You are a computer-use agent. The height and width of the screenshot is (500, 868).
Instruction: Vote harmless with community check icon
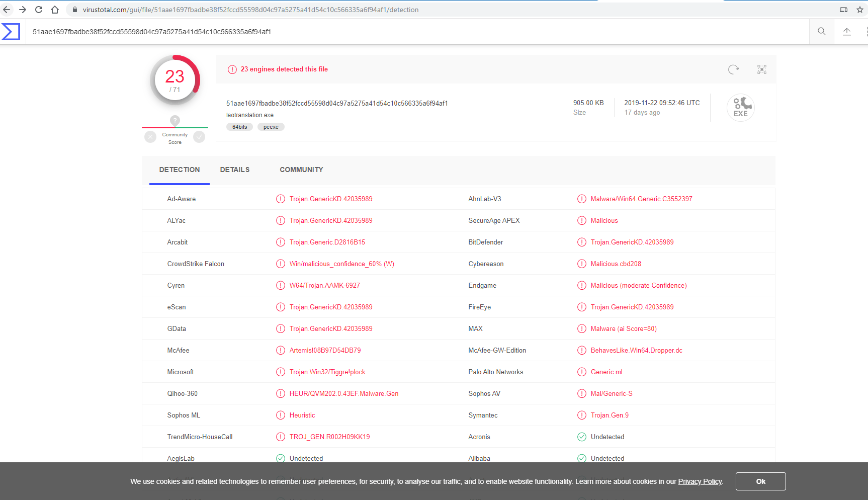(x=200, y=137)
